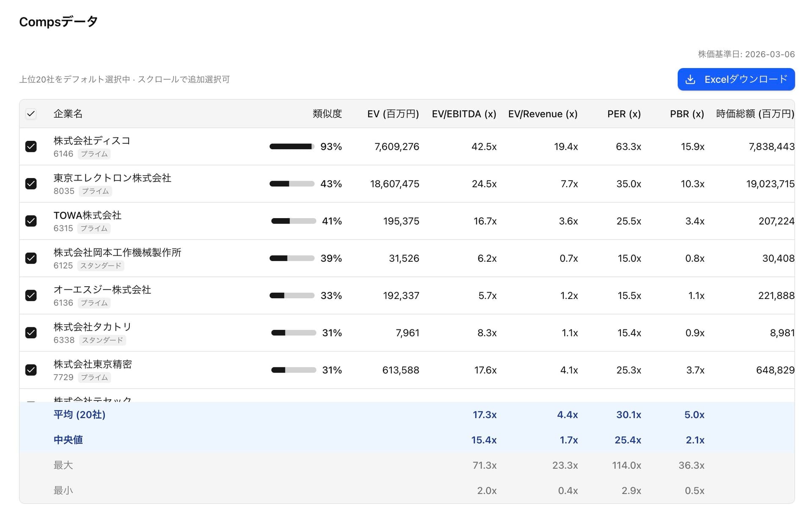Viewport: 812px width, 515px height.
Task: Click the EV/Revenue (x) column header
Action: (543, 114)
